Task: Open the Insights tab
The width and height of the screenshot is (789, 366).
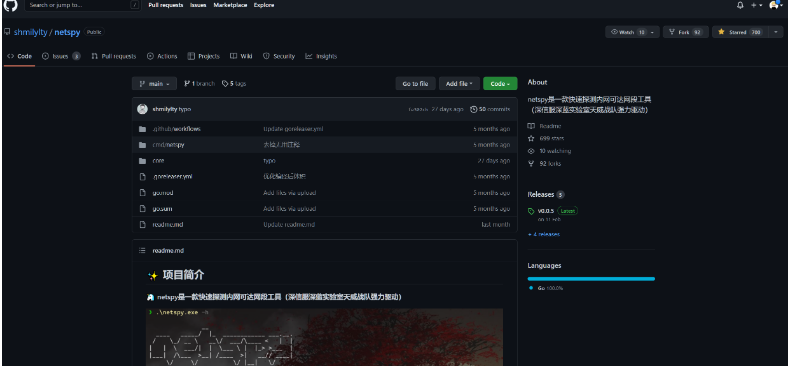Action: 321,56
